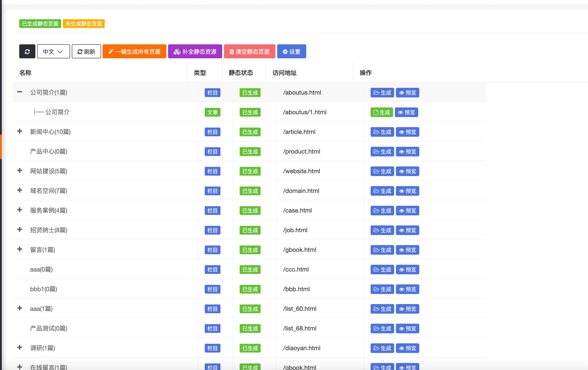Image resolution: width=588 pixels, height=370 pixels.
Task: Preview the /diaoyan.html page
Action: [x=407, y=348]
